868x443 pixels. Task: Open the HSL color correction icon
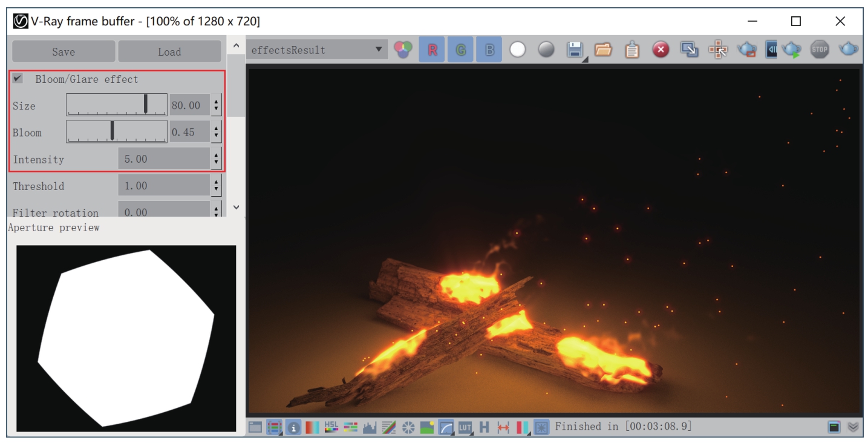pos(331,427)
